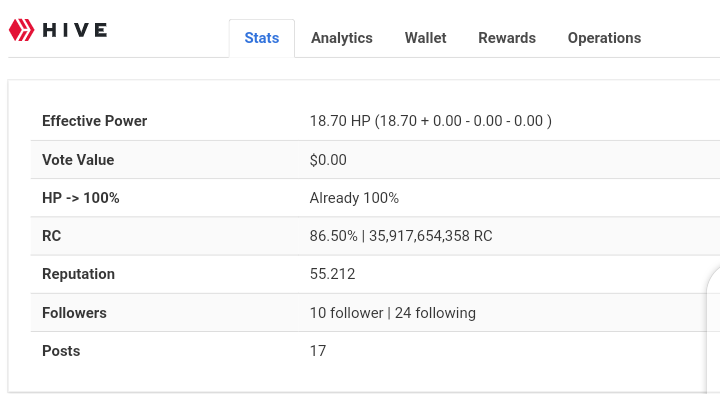The image size is (720, 394).
Task: Go to the Rewards tab
Action: click(x=507, y=38)
